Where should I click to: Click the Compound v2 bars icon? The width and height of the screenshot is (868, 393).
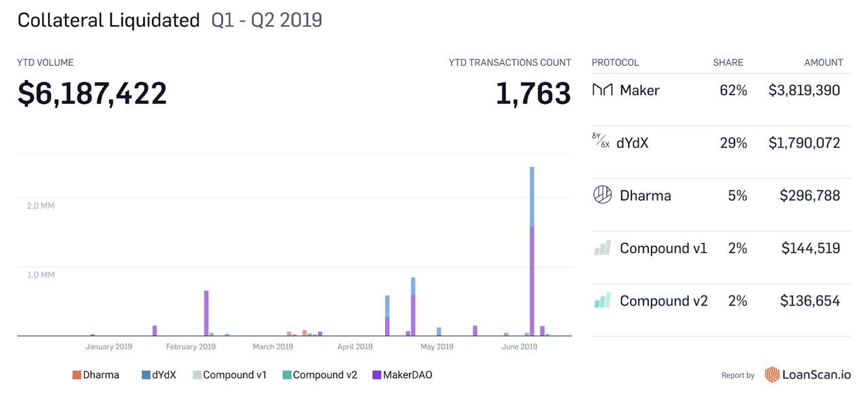click(603, 300)
